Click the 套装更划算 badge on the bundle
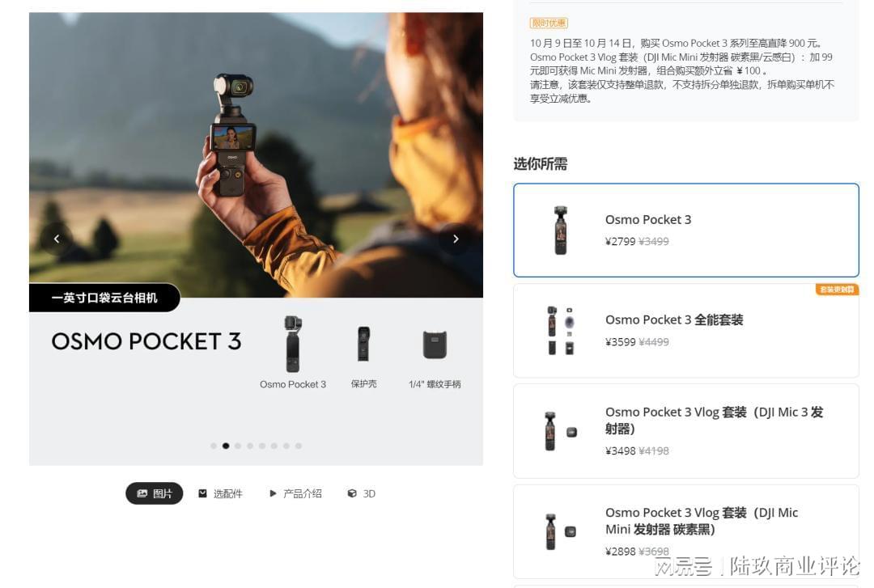 [x=837, y=290]
